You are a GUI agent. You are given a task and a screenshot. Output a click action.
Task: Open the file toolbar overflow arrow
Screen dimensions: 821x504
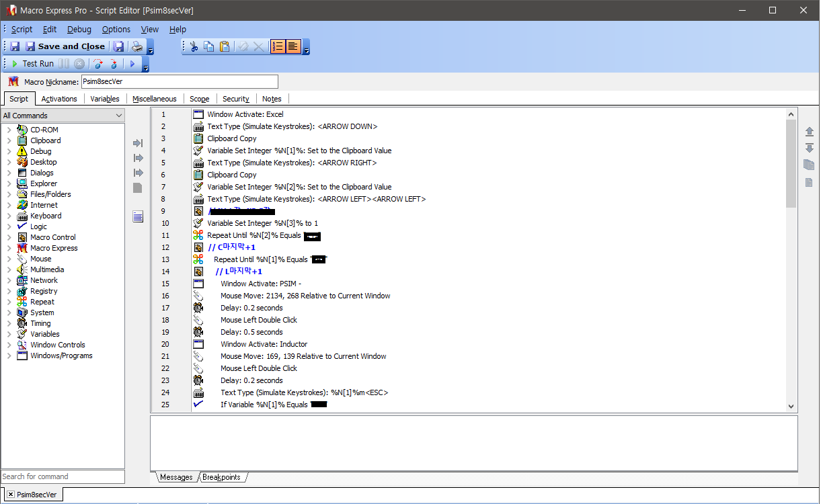[151, 47]
